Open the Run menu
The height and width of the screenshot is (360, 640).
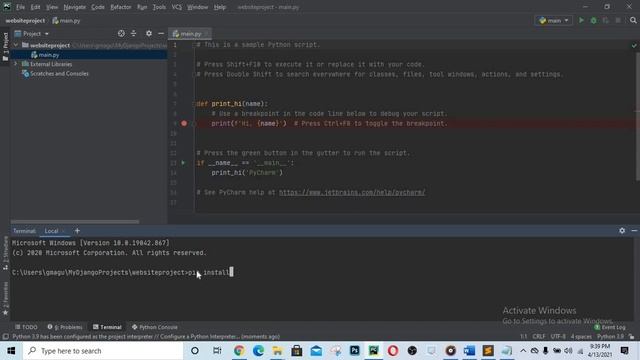pyautogui.click(x=142, y=7)
